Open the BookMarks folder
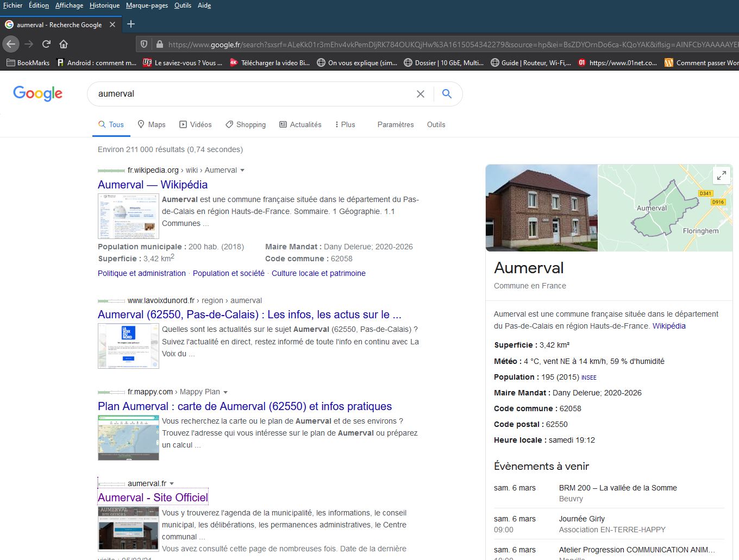This screenshot has width=739, height=560. pos(28,63)
